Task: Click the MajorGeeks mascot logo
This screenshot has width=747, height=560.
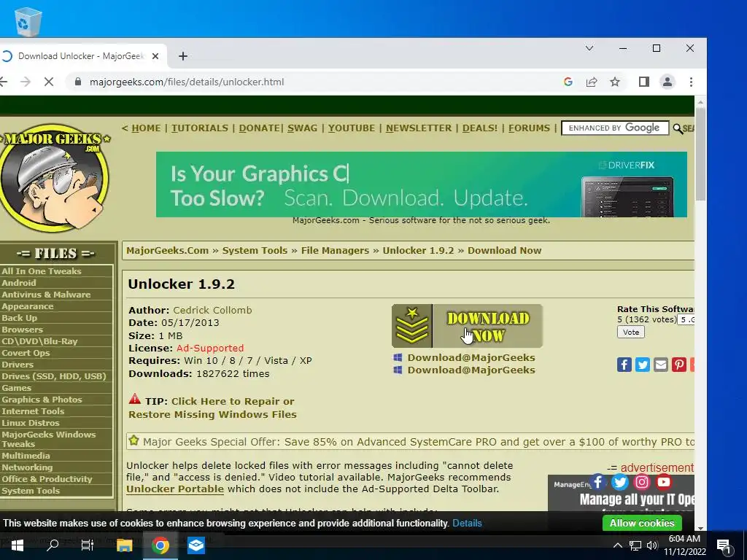Action: click(x=55, y=179)
